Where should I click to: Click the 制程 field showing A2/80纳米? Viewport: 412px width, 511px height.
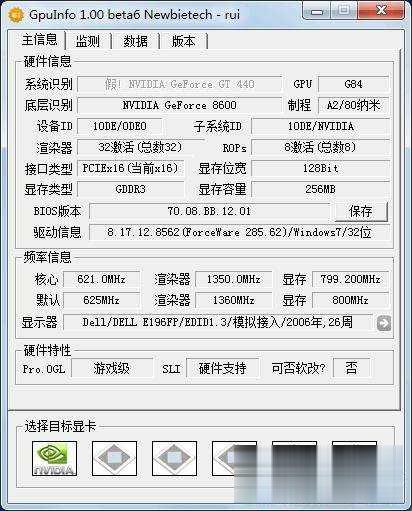pyautogui.click(x=353, y=105)
